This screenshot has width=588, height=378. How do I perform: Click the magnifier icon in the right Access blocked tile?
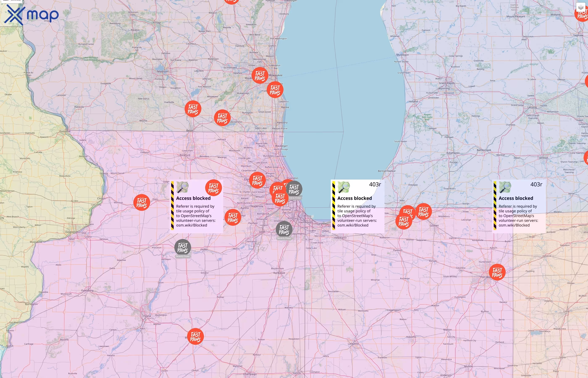[x=505, y=187]
